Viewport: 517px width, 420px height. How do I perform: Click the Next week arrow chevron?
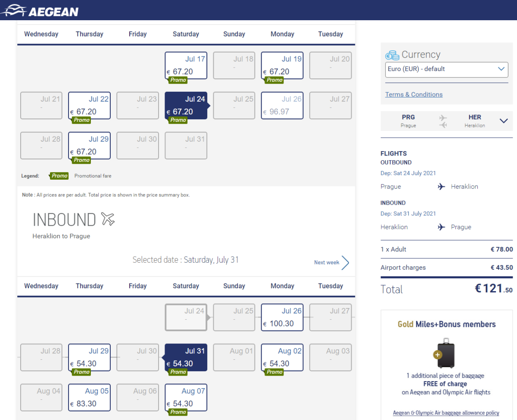tap(345, 262)
